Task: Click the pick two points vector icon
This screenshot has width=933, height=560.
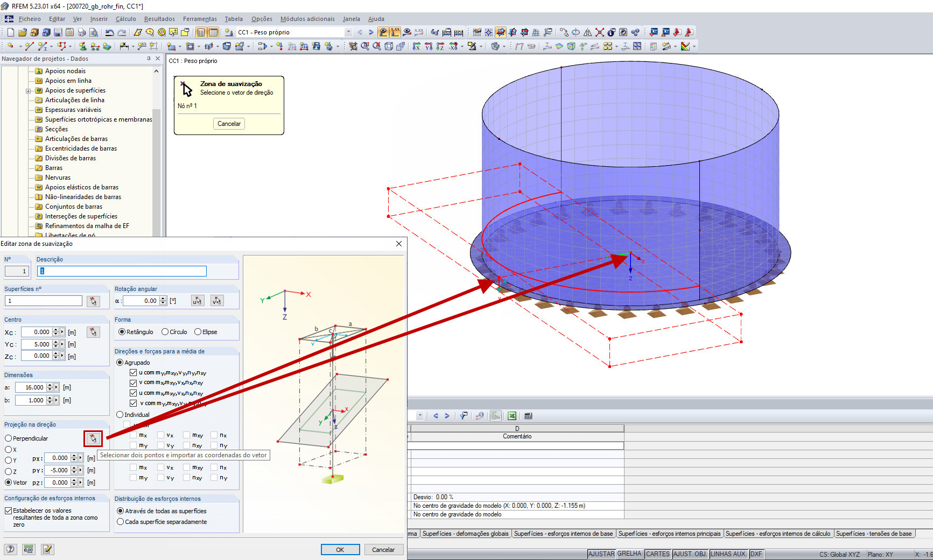Action: (x=93, y=438)
